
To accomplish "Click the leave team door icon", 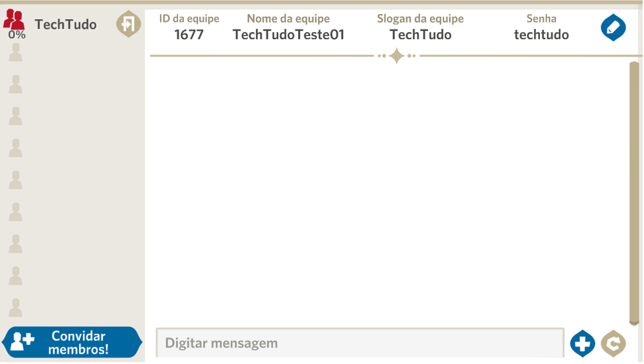I will [x=128, y=25].
